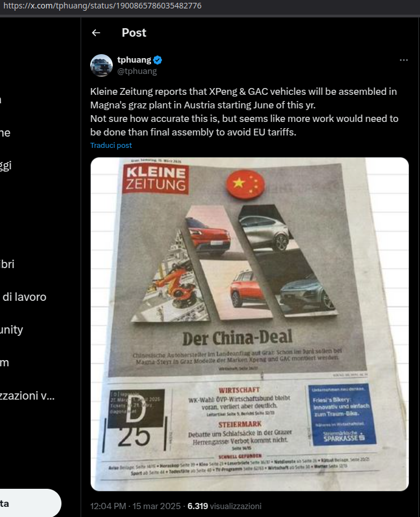Open the three-dot more options menu
Screen dimensions: 420x517
pyautogui.click(x=404, y=60)
